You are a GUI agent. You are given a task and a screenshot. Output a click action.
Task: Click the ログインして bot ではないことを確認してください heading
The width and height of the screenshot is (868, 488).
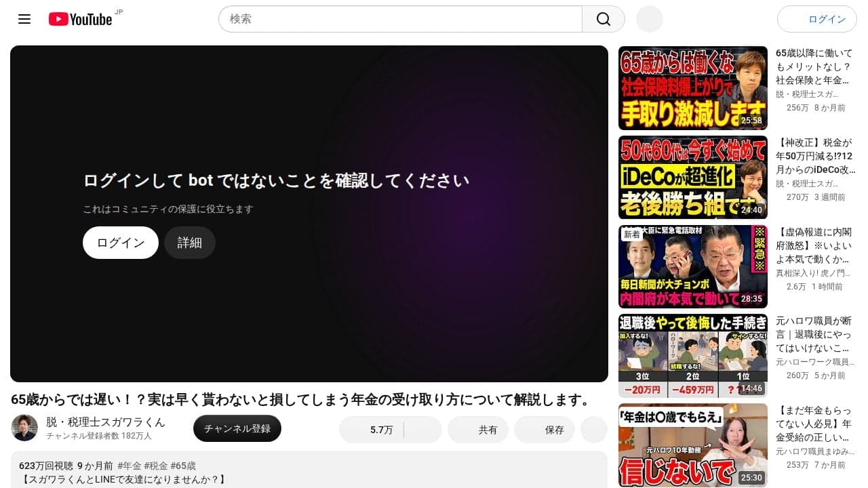276,180
